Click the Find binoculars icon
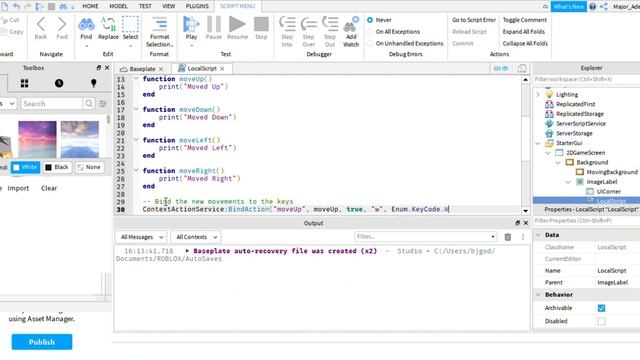Image resolution: width=640 pixels, height=360 pixels. pyautogui.click(x=86, y=25)
